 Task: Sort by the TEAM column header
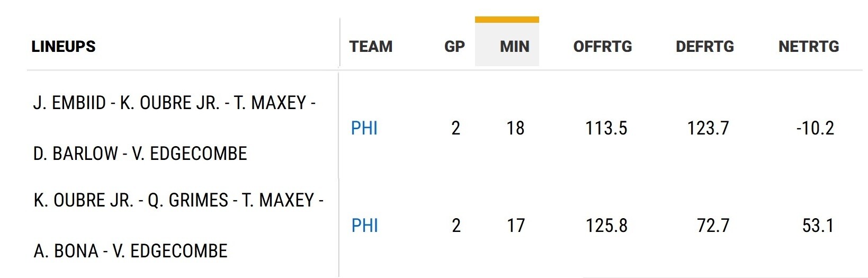tap(371, 47)
